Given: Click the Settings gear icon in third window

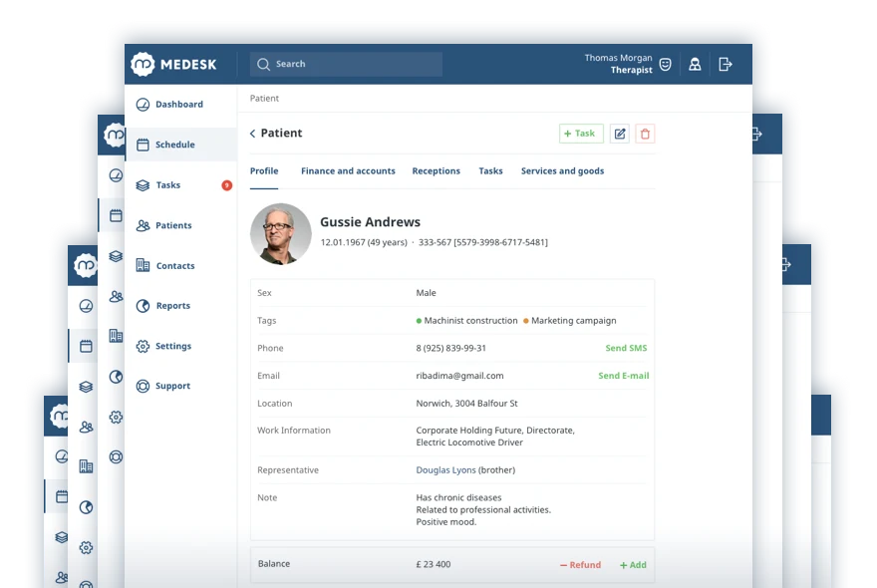Looking at the screenshot, I should click(x=86, y=548).
